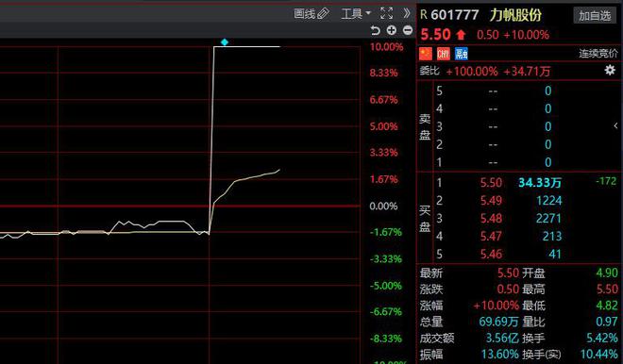The image size is (623, 364).
Task: Click the China flag market icon
Action: [x=425, y=54]
